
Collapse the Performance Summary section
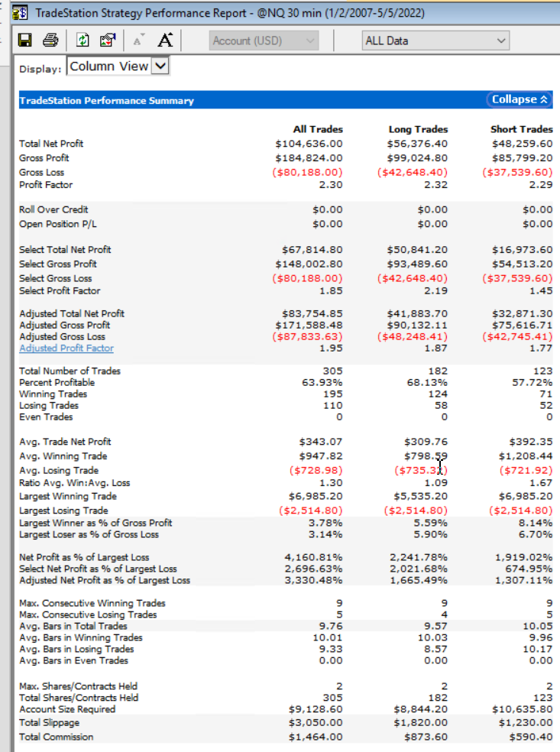[519, 99]
